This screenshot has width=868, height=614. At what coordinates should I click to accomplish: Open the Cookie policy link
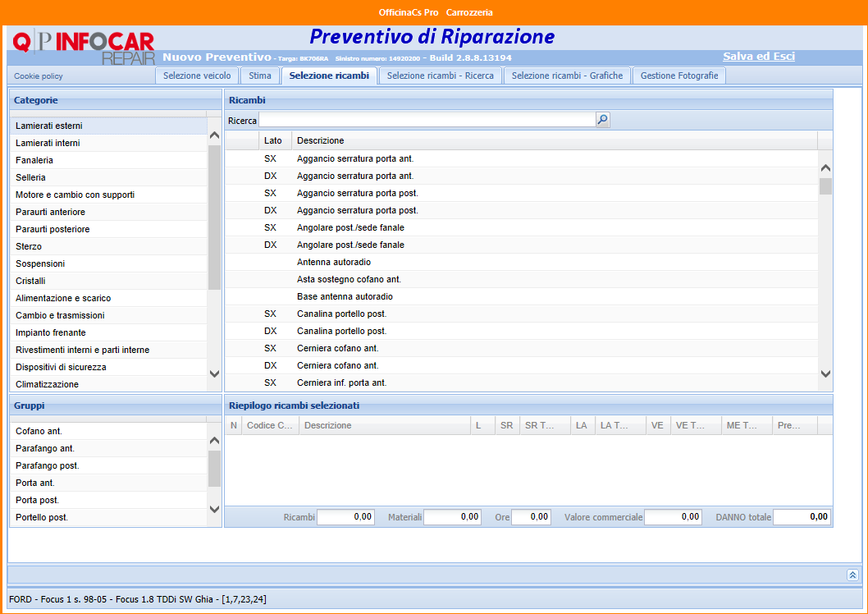click(x=39, y=76)
